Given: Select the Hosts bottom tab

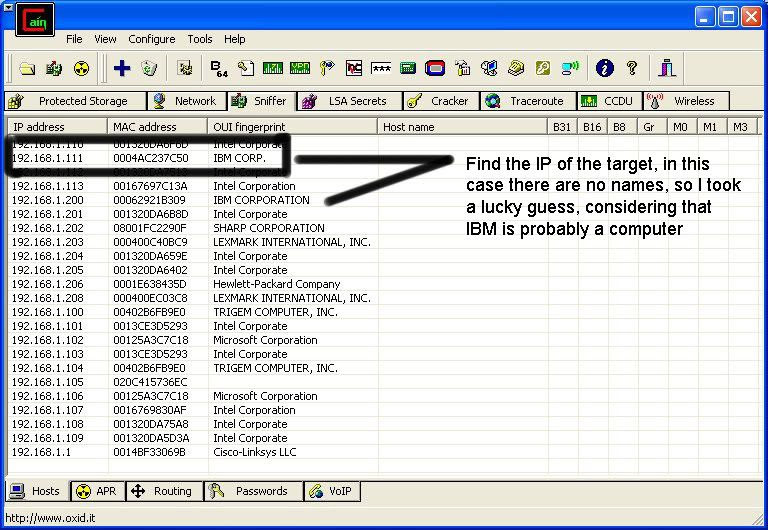Looking at the screenshot, I should click(x=37, y=491).
